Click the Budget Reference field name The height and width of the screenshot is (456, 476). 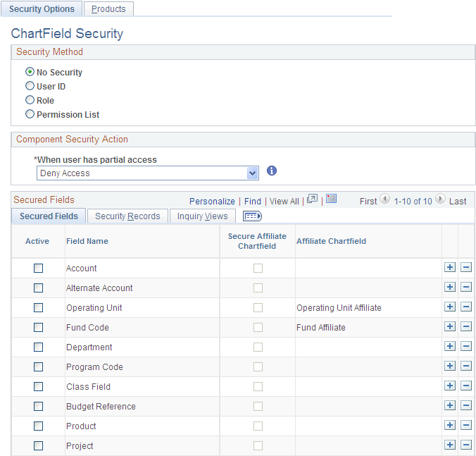pyautogui.click(x=101, y=407)
